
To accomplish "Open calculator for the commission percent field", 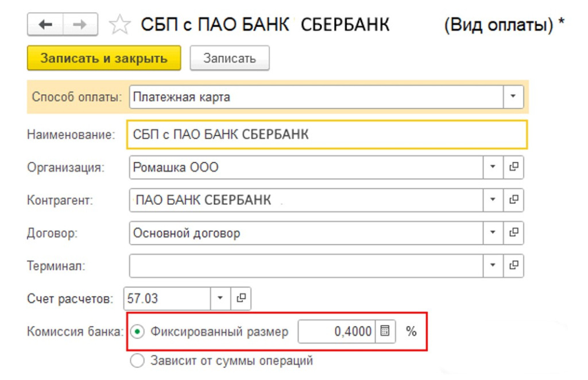I will [385, 332].
